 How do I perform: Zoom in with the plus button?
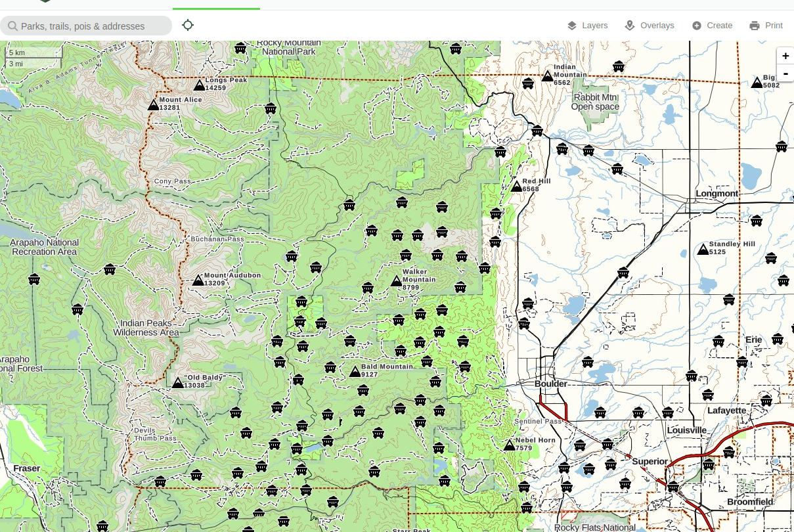[785, 56]
